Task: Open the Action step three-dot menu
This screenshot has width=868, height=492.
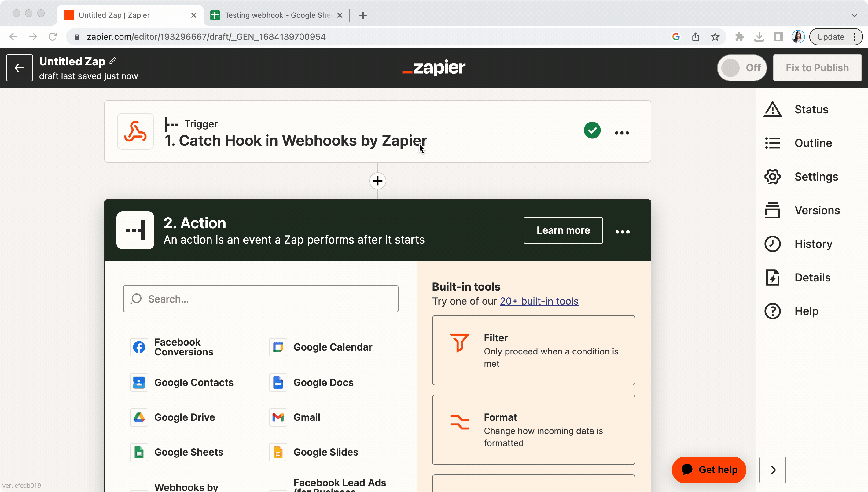Action: (x=622, y=232)
